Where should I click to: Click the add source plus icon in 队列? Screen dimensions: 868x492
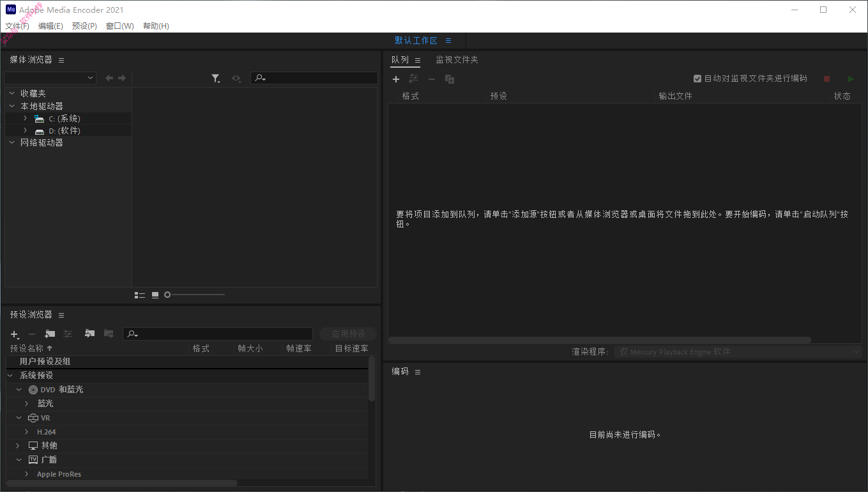click(x=396, y=79)
